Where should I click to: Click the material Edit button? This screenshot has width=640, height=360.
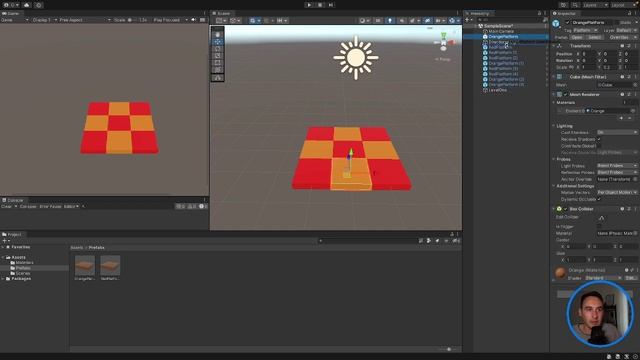tap(630, 278)
